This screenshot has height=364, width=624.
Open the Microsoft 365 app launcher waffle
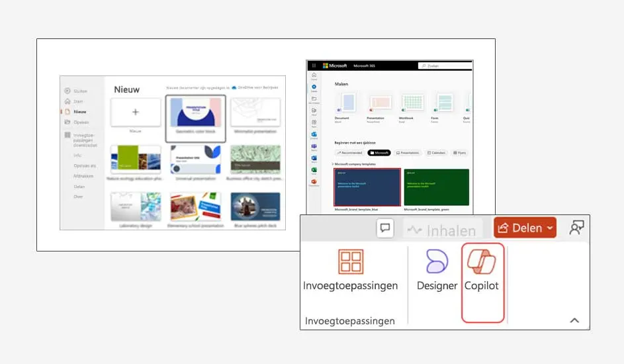(314, 66)
